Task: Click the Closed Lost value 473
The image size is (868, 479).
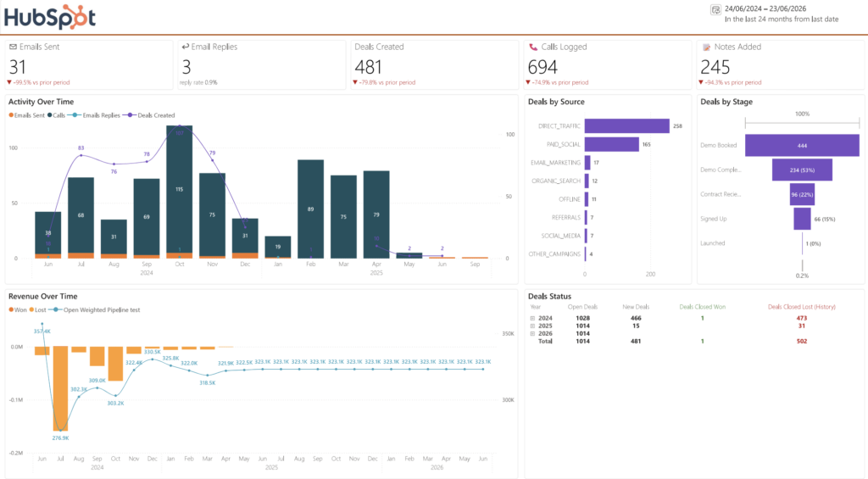Action: (x=802, y=319)
